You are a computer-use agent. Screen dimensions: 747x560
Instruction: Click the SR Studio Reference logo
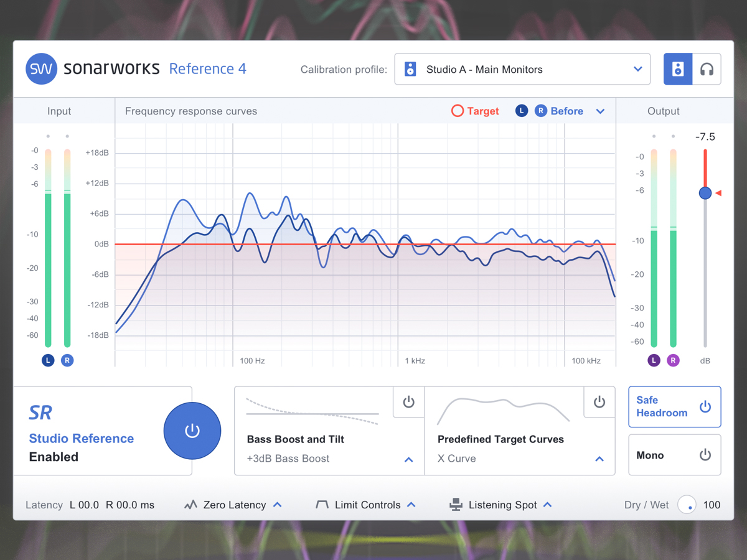(x=40, y=413)
